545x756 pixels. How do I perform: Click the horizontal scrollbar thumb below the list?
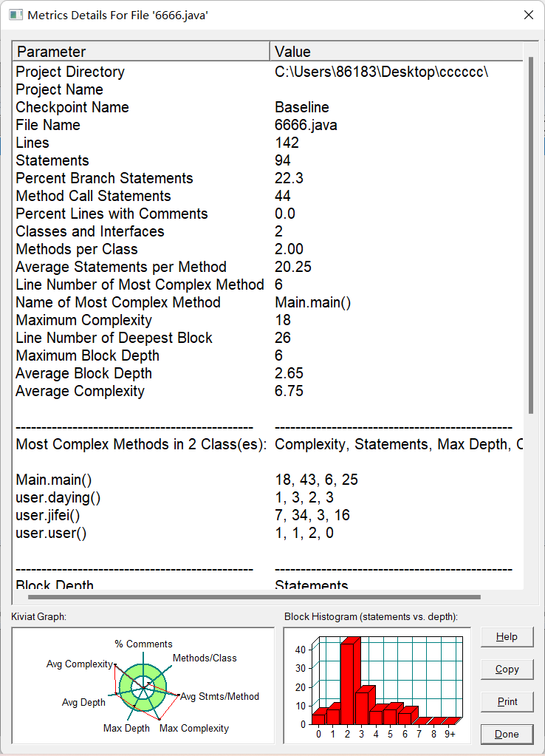255,597
